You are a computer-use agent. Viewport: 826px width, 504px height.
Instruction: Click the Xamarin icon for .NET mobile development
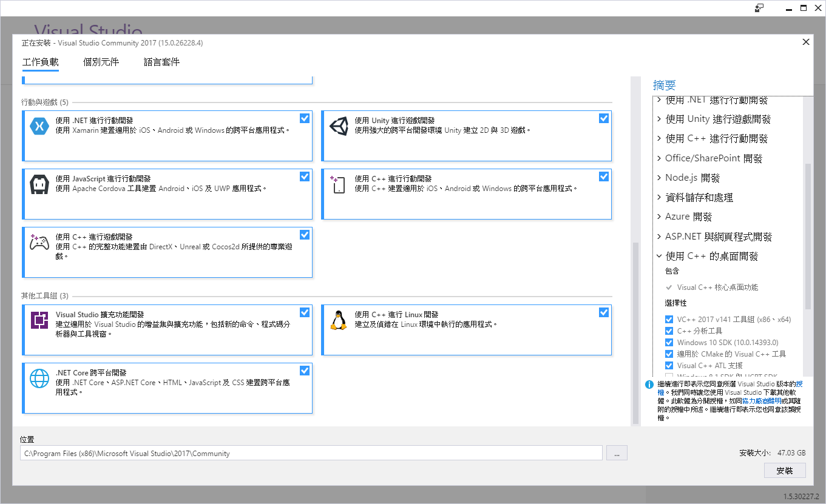[x=39, y=126]
